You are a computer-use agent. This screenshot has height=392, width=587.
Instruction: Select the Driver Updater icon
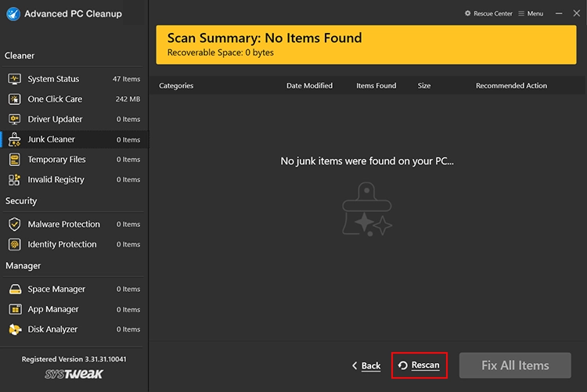coord(14,119)
